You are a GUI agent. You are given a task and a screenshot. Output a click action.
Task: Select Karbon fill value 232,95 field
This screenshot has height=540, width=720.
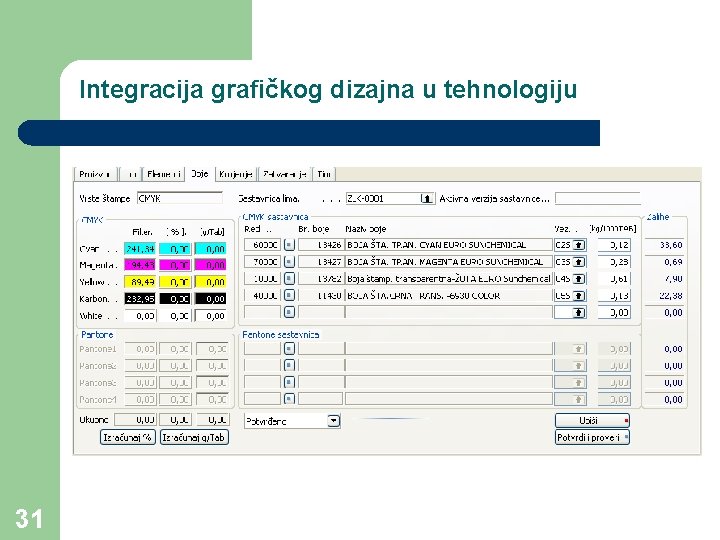[140, 299]
